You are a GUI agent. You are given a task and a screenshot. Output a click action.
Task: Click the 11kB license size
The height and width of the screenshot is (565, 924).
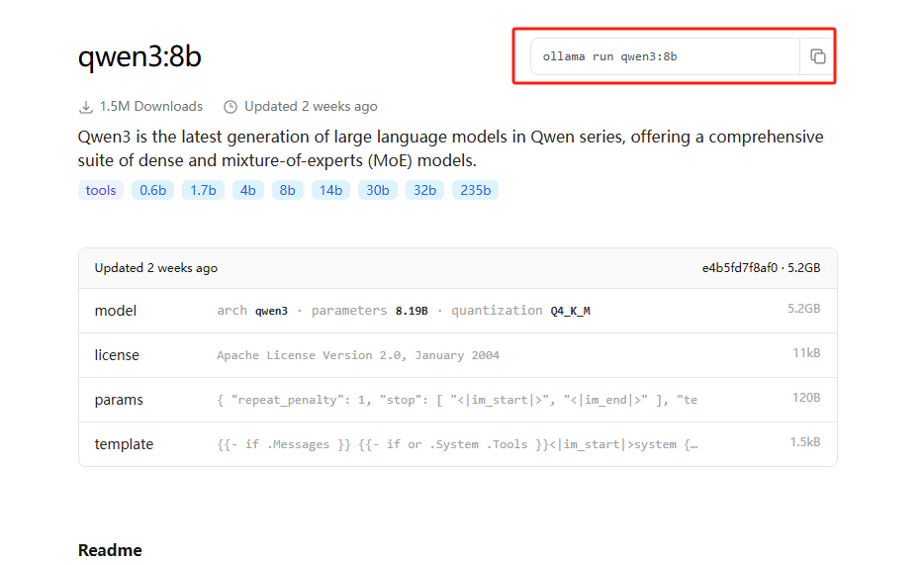806,353
